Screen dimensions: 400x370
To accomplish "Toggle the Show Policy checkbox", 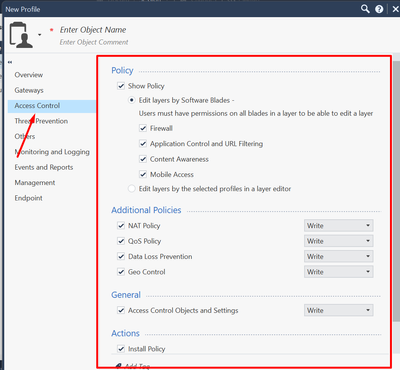I will pyautogui.click(x=121, y=86).
